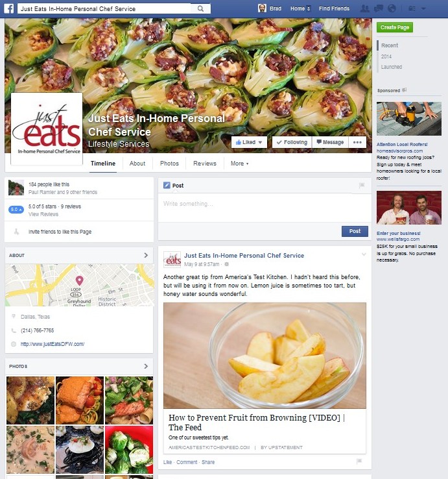Switch to the Reviews tab

(205, 164)
